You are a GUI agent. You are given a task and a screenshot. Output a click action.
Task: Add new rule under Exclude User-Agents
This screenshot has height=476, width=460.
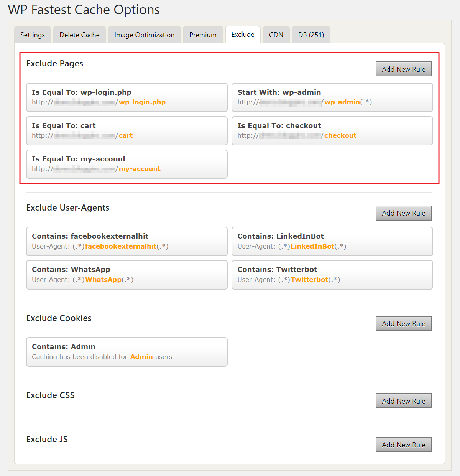coord(403,213)
